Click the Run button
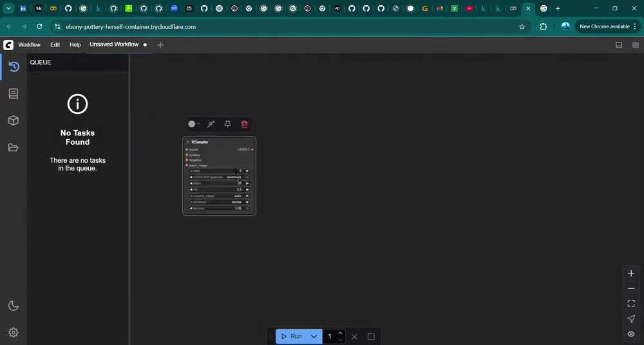This screenshot has width=644, height=345. point(291,337)
